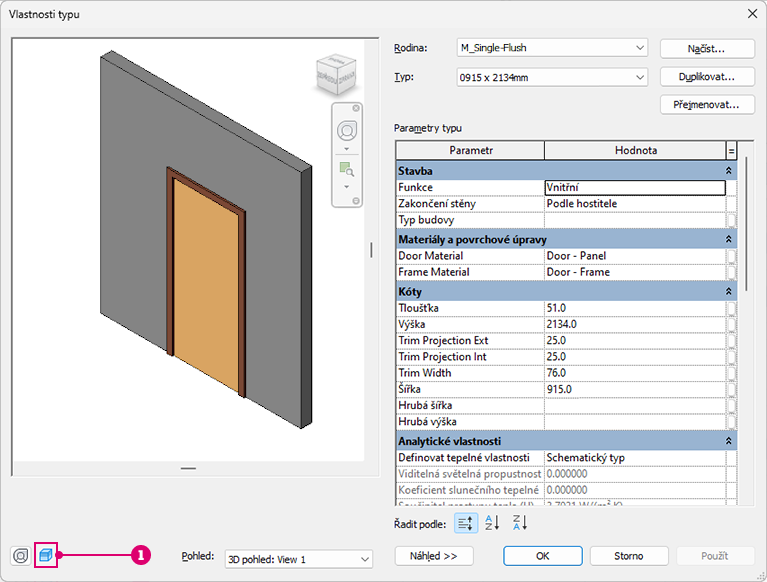The height and width of the screenshot is (582, 767).
Task: Click the Door Material value Door - Panel
Action: click(x=635, y=256)
